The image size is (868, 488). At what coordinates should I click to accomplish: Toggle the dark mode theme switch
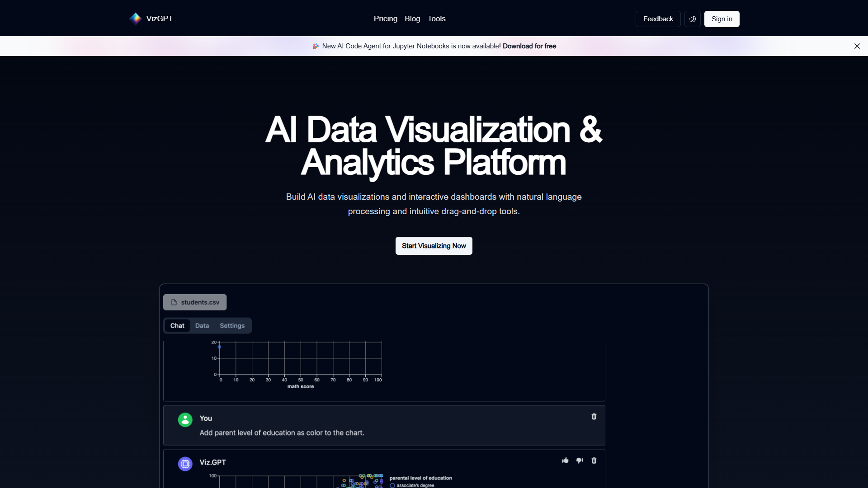click(x=692, y=19)
